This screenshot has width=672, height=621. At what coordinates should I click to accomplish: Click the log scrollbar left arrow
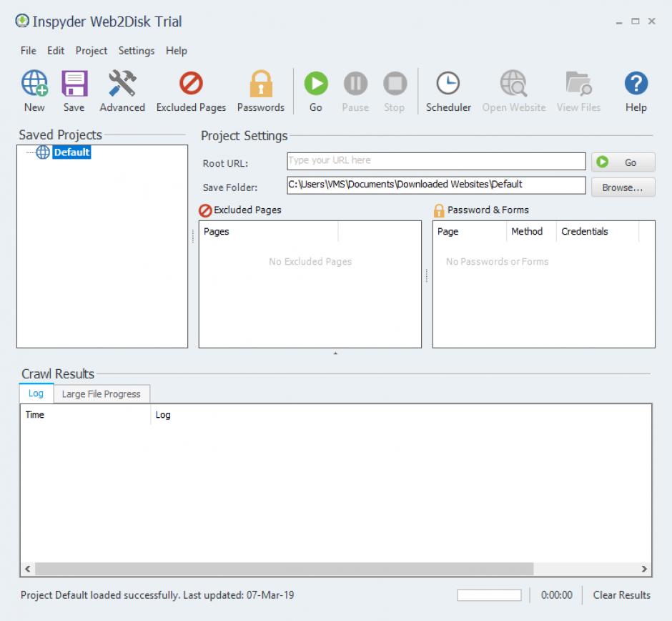27,569
